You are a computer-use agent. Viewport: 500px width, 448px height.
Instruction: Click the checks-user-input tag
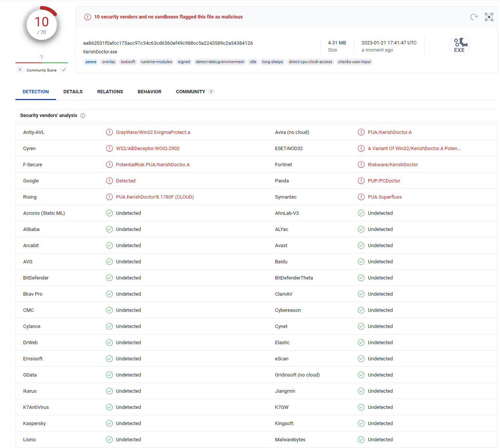pyautogui.click(x=354, y=62)
